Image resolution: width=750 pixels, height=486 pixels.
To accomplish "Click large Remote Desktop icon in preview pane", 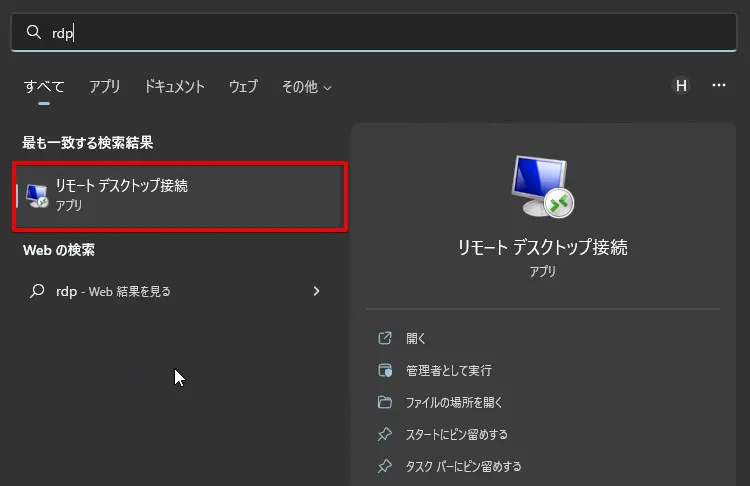I will pyautogui.click(x=541, y=186).
